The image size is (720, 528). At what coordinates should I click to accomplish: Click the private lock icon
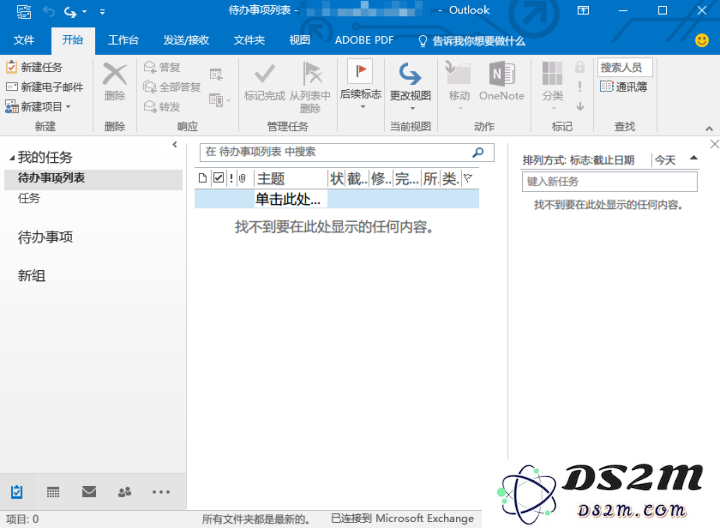pyautogui.click(x=580, y=67)
